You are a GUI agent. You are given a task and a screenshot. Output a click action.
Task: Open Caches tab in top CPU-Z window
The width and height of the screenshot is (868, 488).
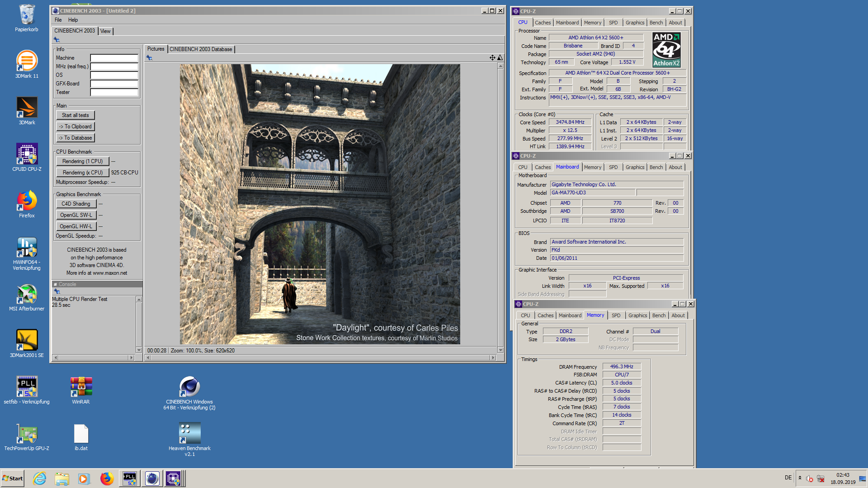point(542,23)
